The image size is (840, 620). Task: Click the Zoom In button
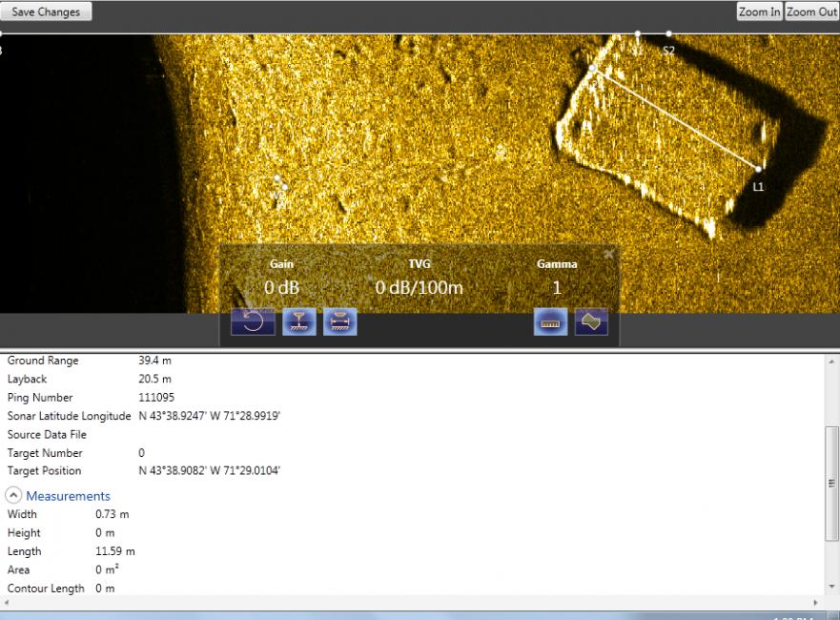pyautogui.click(x=760, y=11)
